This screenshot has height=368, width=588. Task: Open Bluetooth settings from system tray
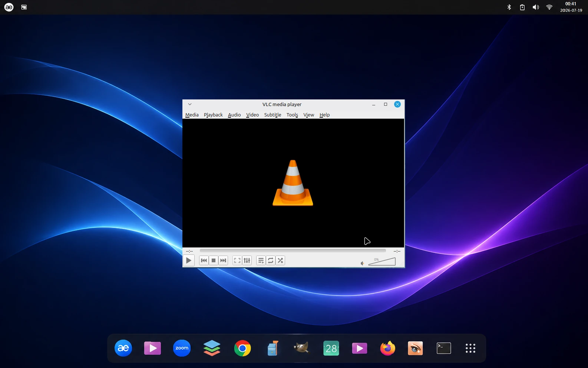pyautogui.click(x=509, y=7)
